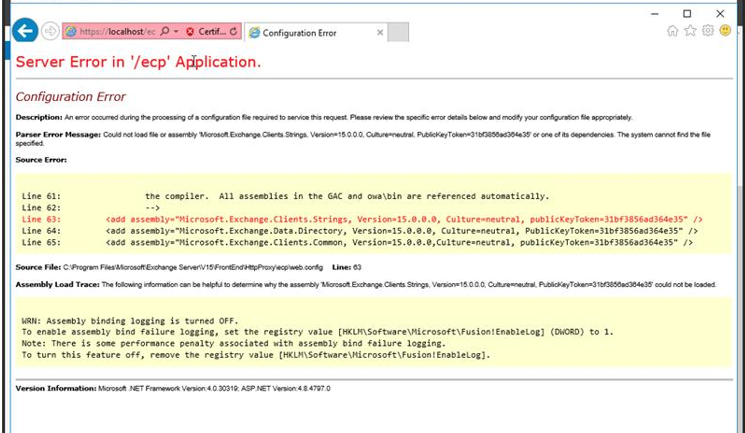The image size is (745, 433).
Task: Expand the address bar dropdown arrow
Action: click(x=176, y=31)
